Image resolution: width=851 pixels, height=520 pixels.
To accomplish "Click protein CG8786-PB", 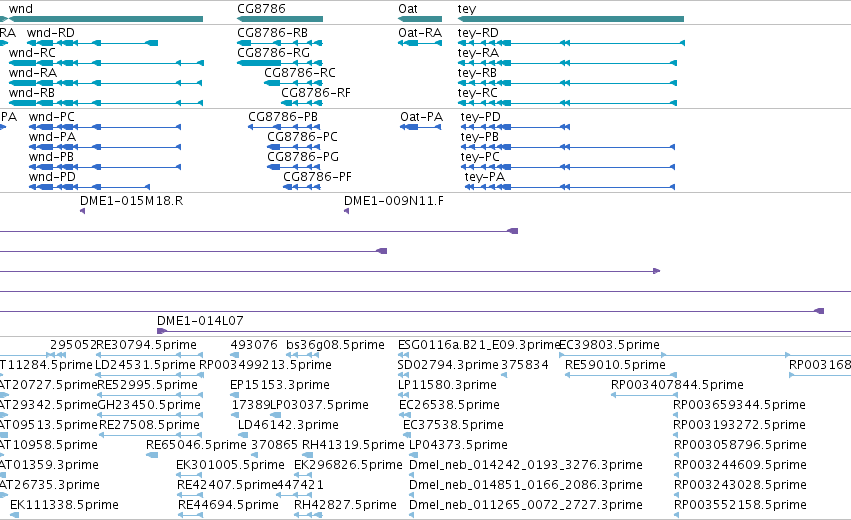I will (283, 117).
